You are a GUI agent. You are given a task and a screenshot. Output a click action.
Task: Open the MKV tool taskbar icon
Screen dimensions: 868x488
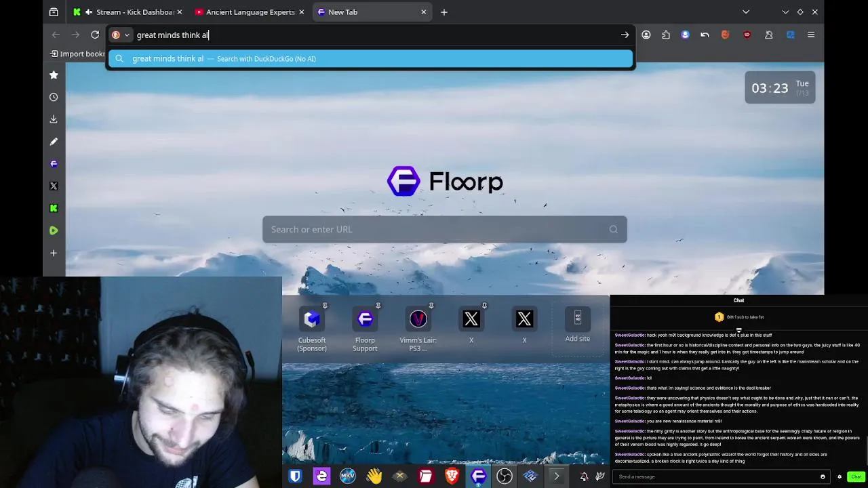tap(348, 476)
